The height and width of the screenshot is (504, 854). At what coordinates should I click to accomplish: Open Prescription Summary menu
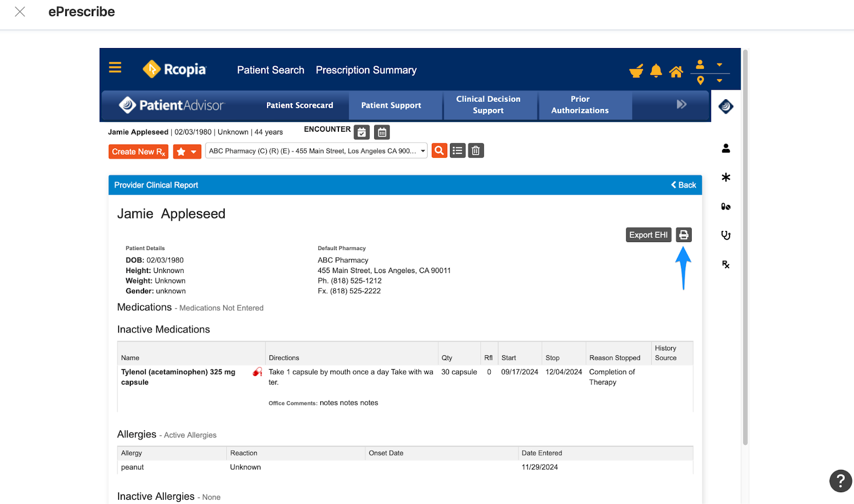(366, 70)
